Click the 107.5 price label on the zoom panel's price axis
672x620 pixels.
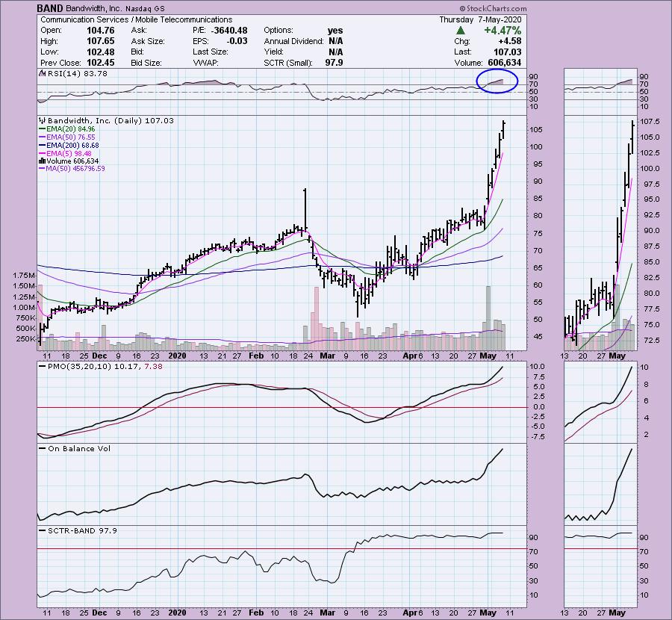coord(650,122)
